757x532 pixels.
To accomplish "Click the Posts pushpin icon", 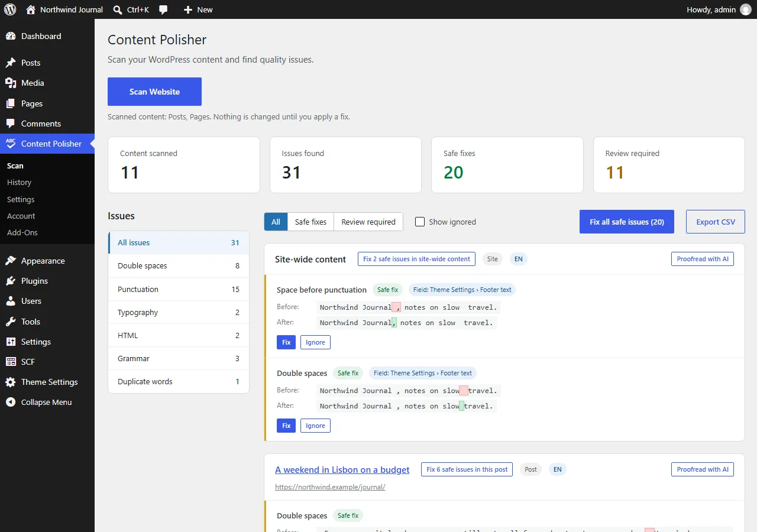I will click(x=11, y=63).
